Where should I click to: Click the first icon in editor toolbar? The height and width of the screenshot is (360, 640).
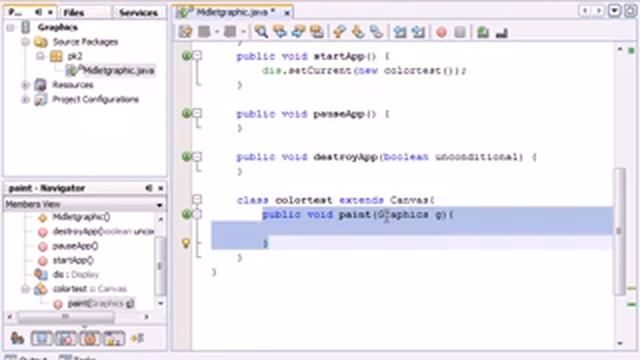pos(185,31)
